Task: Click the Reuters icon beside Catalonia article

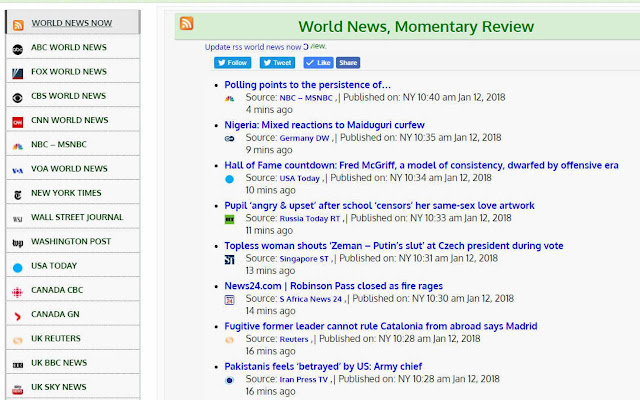Action: (x=229, y=340)
